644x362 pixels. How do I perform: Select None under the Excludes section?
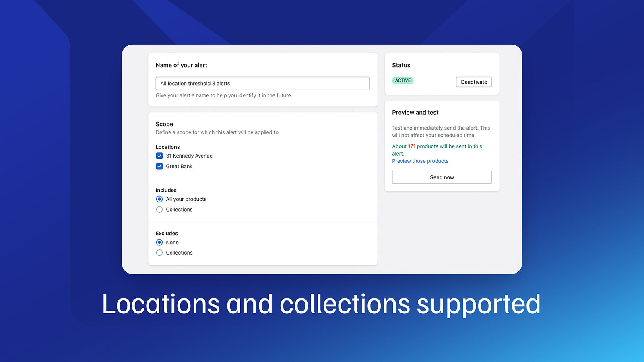pos(159,242)
